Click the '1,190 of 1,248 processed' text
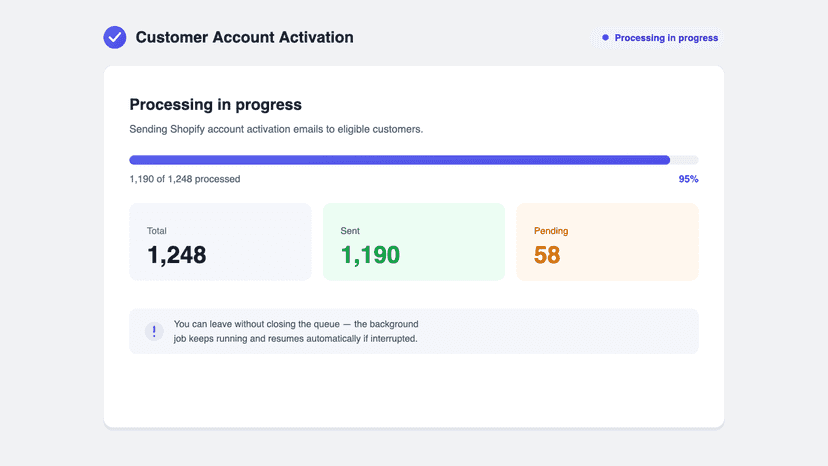 (x=185, y=179)
